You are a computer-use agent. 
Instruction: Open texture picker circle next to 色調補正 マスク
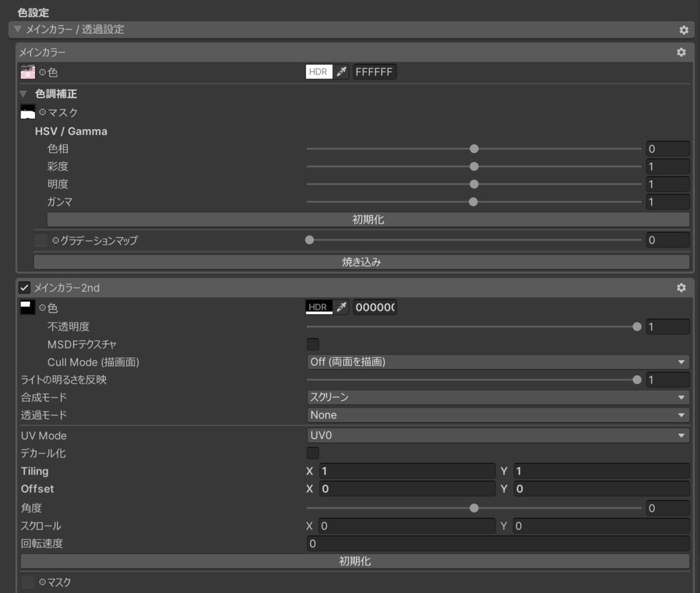(42, 112)
